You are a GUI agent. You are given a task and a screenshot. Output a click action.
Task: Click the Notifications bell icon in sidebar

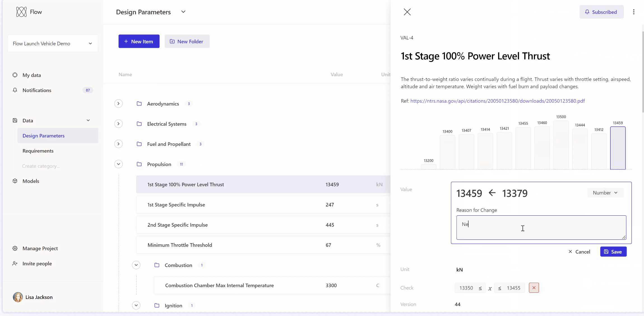15,90
